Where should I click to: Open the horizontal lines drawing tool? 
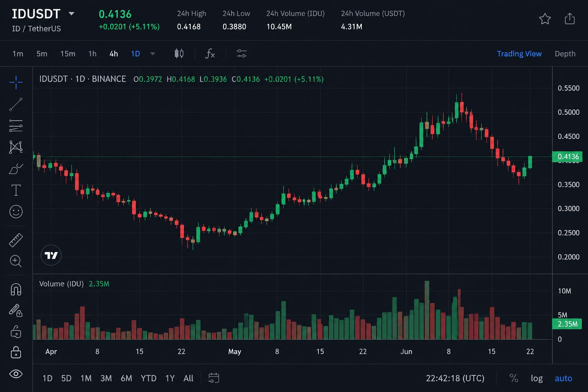16,126
